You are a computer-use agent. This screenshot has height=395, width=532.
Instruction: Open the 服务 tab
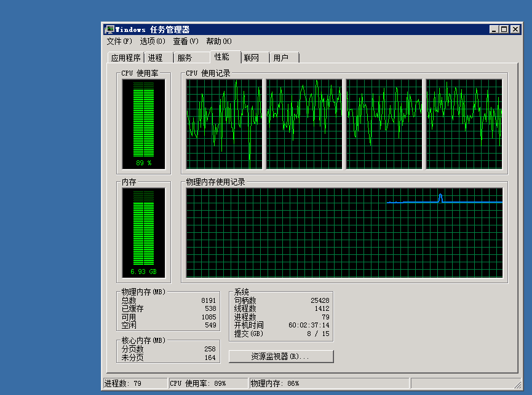click(x=185, y=58)
